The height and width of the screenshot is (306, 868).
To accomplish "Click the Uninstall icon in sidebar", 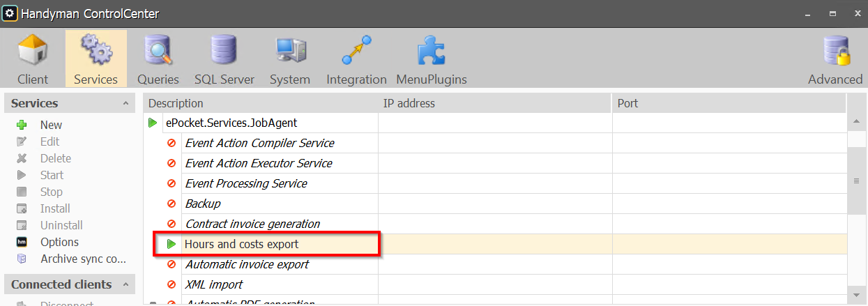I will point(22,225).
